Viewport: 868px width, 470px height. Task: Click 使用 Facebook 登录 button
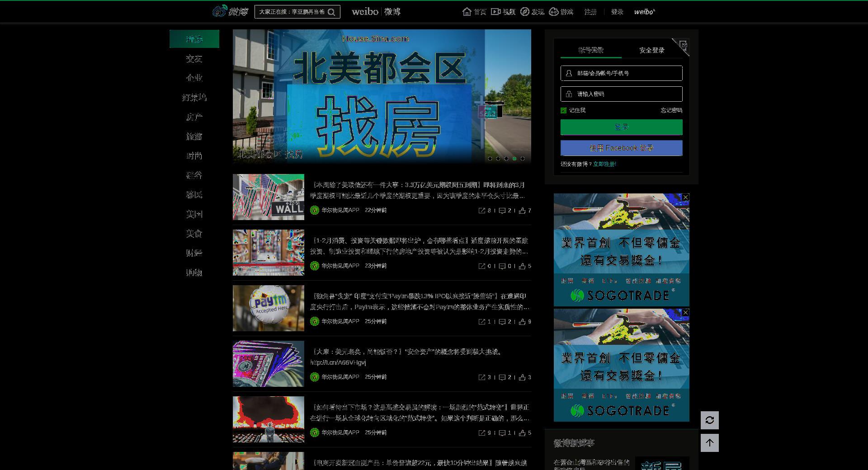(622, 148)
